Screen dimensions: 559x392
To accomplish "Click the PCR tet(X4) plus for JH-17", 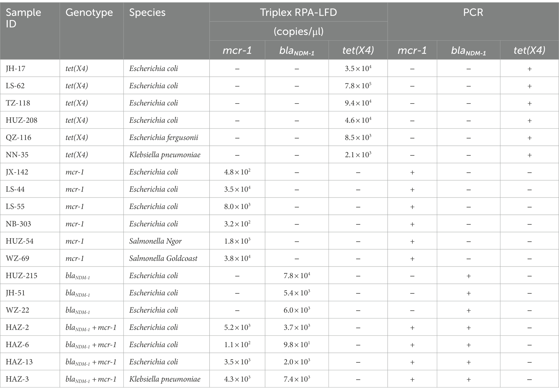I will coord(530,69).
